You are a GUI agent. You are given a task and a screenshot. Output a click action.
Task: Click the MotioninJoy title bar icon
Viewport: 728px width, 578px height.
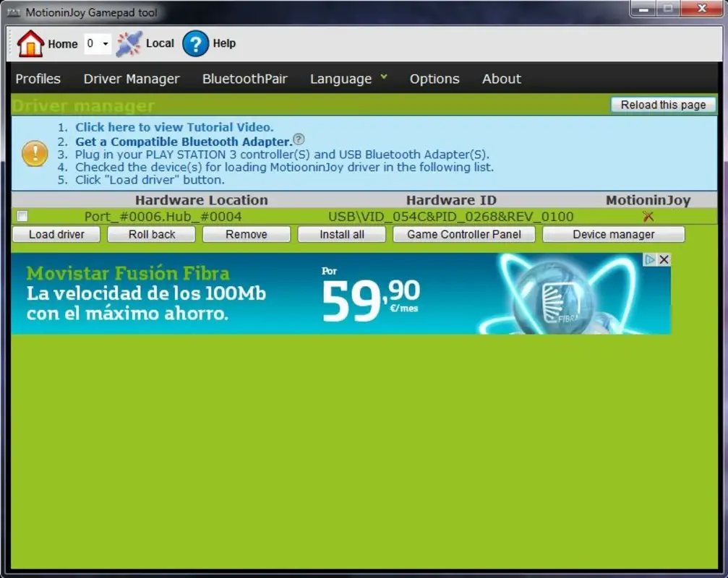click(15, 12)
